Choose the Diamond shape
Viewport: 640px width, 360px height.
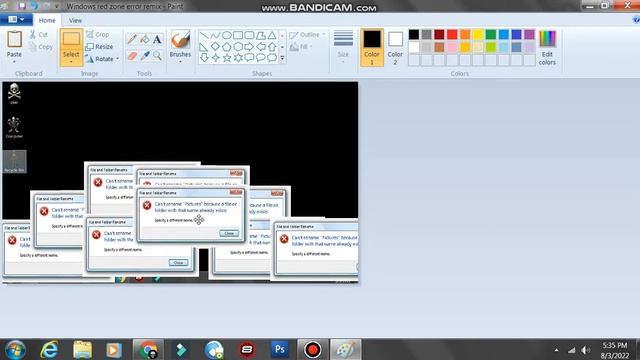pos(216,47)
